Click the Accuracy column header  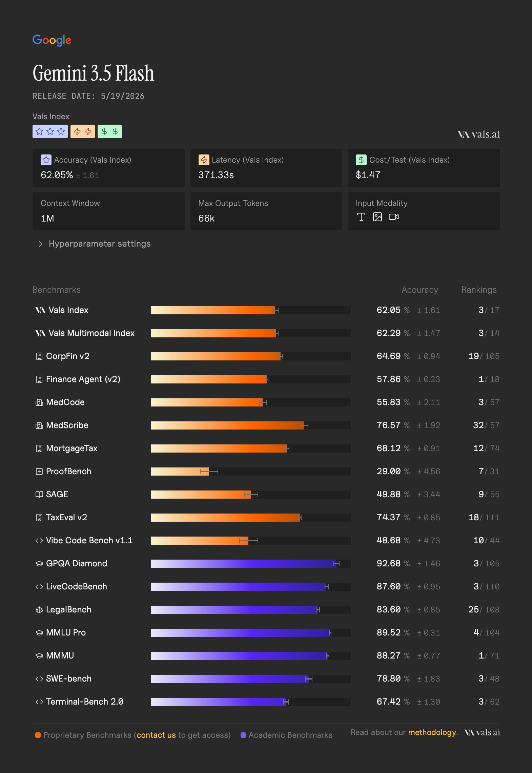(x=420, y=290)
